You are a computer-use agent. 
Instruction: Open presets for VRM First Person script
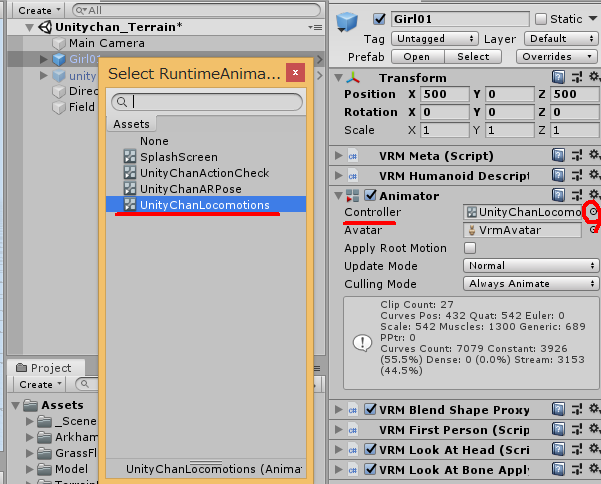(577, 430)
